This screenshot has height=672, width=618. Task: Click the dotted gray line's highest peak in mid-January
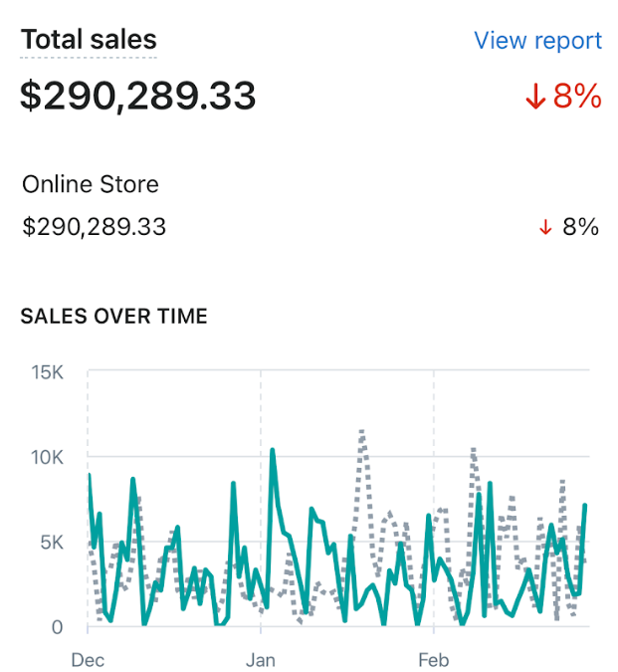(x=362, y=432)
